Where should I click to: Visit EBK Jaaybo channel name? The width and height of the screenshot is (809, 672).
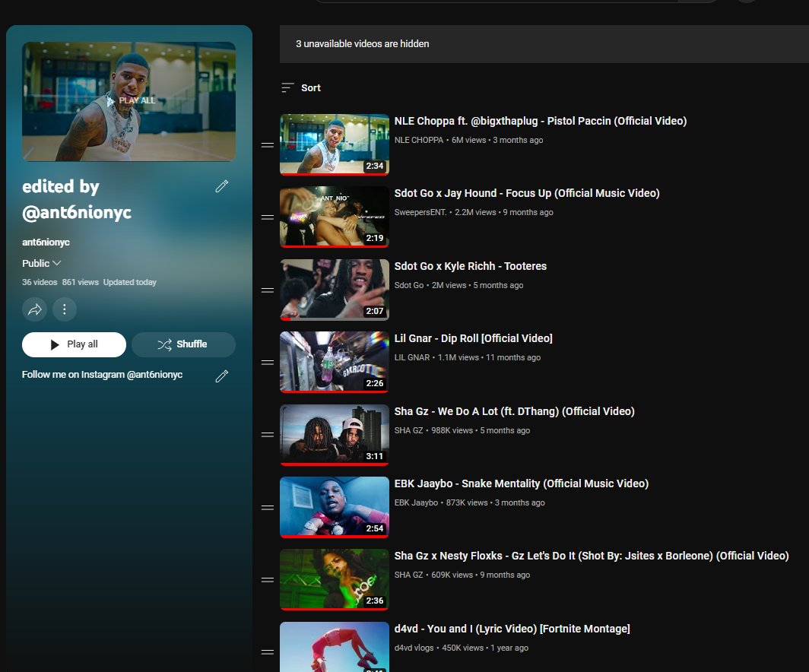coord(416,502)
